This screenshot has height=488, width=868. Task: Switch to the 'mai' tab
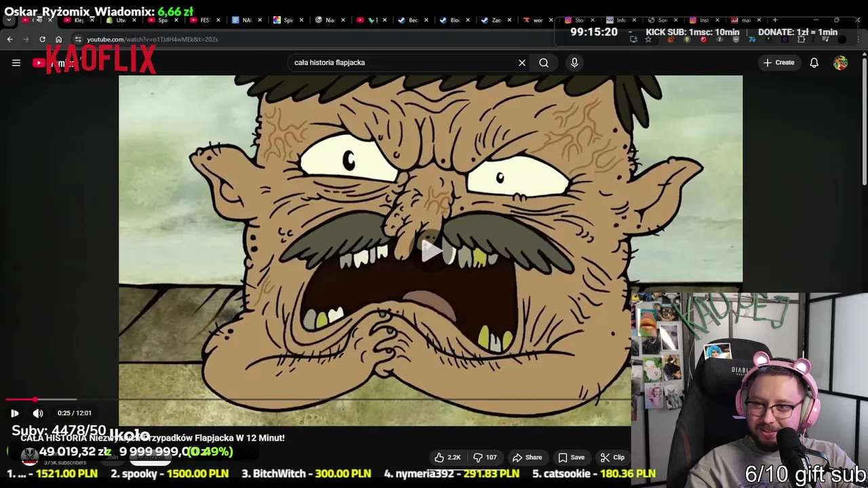744,20
